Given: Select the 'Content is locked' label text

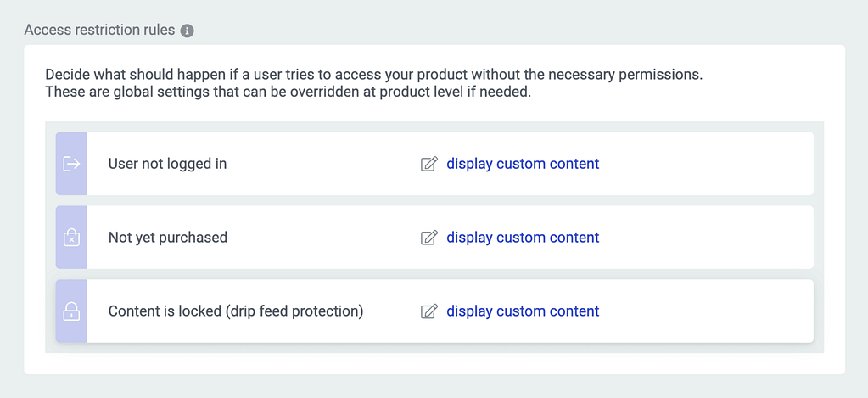Looking at the screenshot, I should coord(163,311).
